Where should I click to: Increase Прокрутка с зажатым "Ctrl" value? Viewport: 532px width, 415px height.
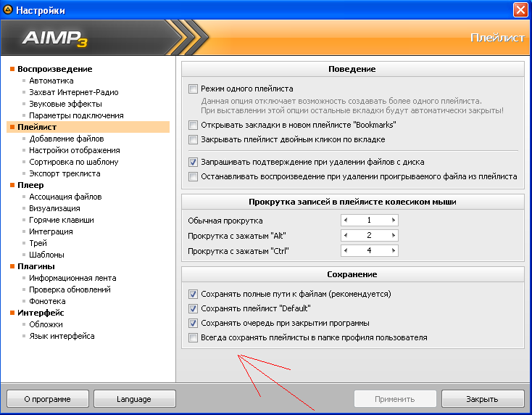click(x=394, y=250)
